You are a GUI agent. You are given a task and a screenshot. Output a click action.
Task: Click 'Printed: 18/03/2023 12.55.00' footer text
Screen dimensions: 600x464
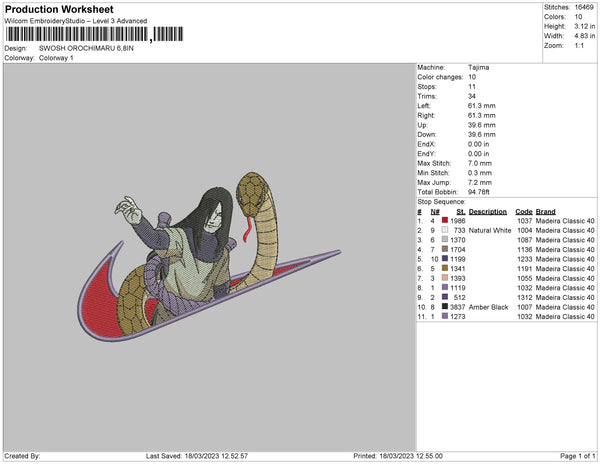coord(398,456)
